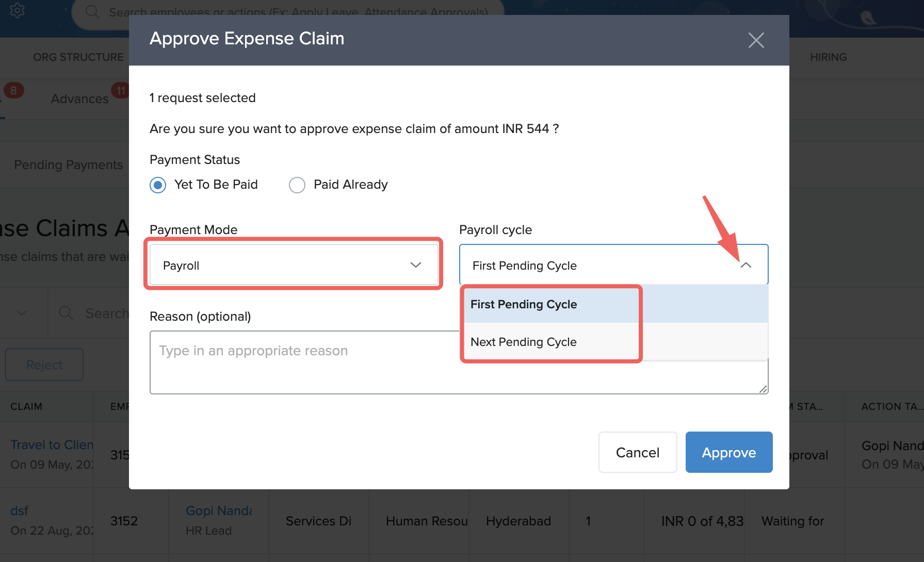Click the search icon in claims filter row
The width and height of the screenshot is (924, 562).
pyautogui.click(x=66, y=313)
